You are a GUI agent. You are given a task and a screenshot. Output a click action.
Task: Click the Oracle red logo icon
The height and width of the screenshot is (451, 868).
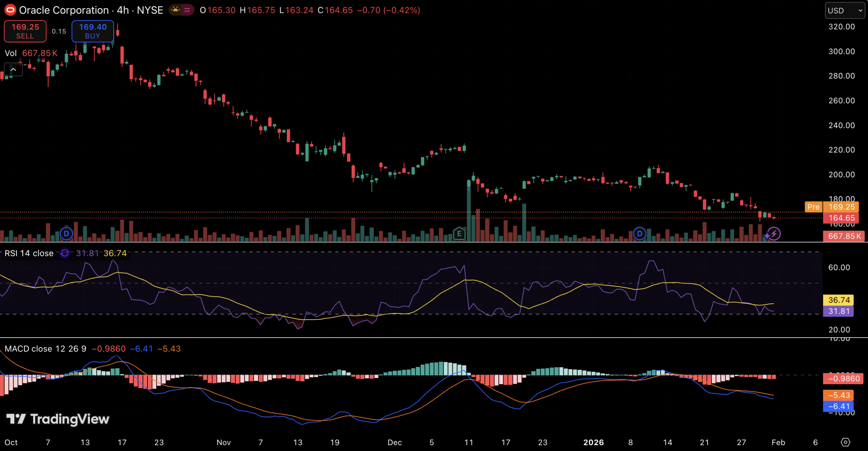tap(10, 10)
